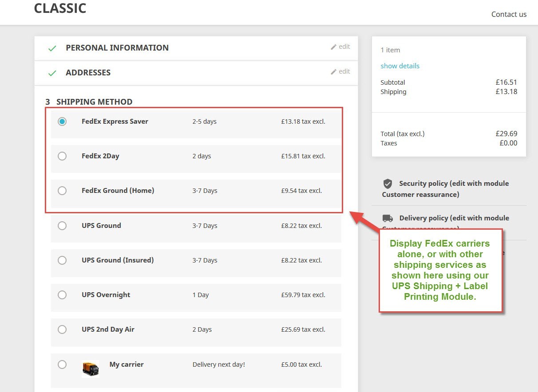The width and height of the screenshot is (538, 392).
Task: Edit the Personal Information step
Action: (x=340, y=47)
